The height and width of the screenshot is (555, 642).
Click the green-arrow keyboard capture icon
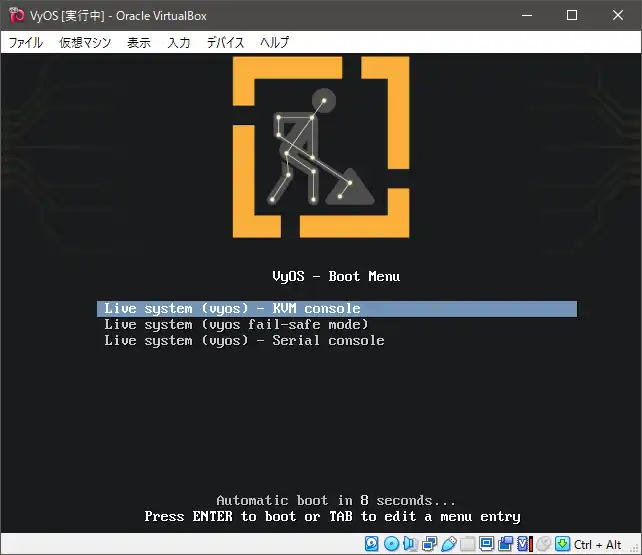[x=563, y=544]
